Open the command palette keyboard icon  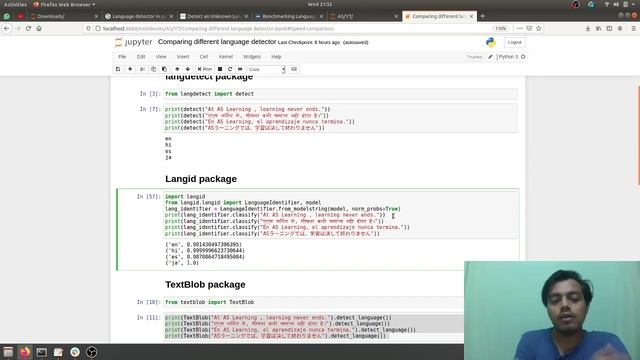(x=294, y=69)
